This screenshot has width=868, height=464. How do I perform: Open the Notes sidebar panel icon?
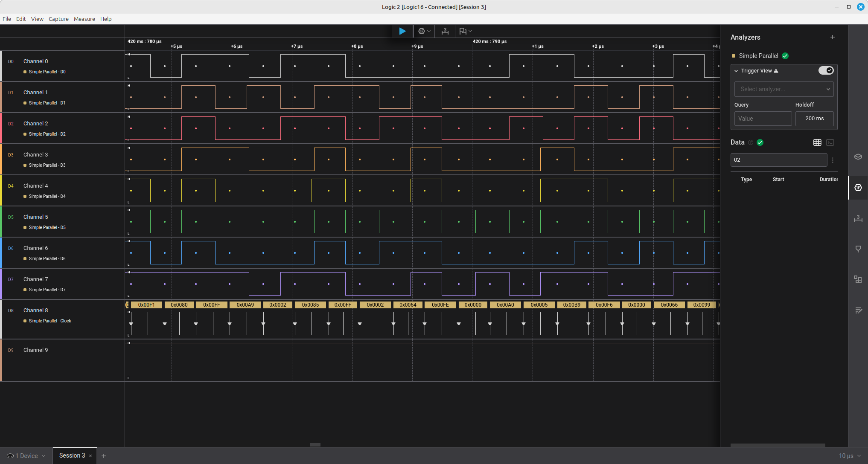point(858,310)
